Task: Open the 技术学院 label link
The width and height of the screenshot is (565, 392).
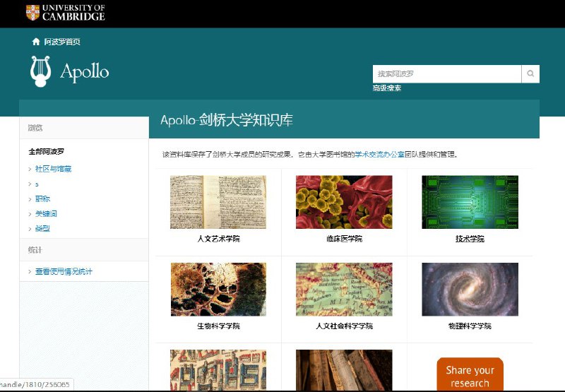Action: [x=470, y=239]
